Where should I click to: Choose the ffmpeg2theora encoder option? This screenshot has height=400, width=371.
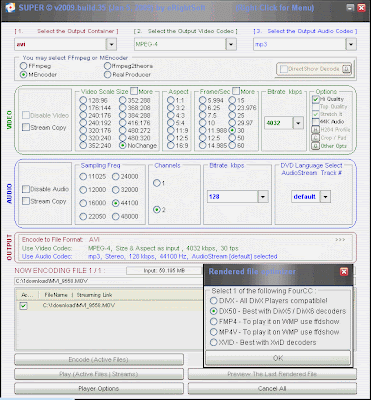[x=107, y=66]
